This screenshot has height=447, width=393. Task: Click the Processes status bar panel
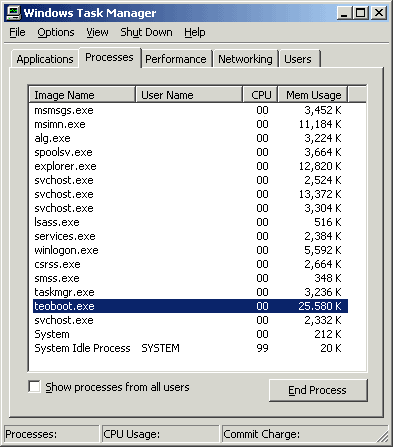52,434
